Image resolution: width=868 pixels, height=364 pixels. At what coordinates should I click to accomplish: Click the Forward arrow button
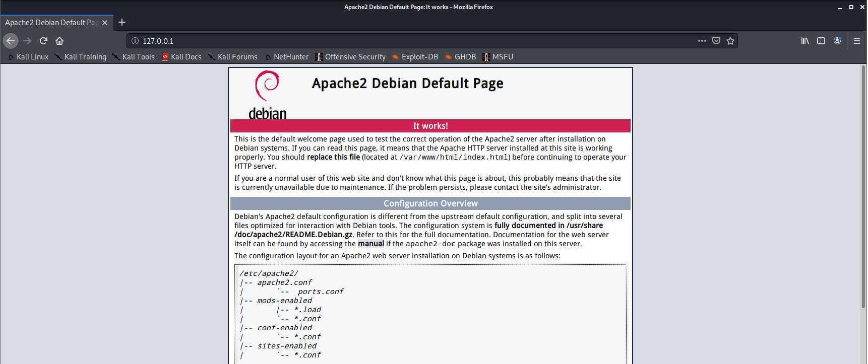(28, 41)
